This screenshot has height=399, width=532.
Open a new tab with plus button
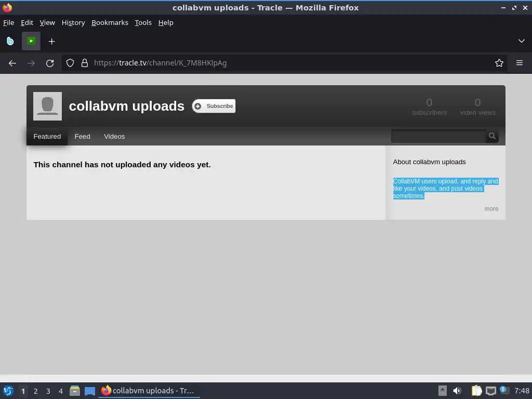tap(51, 42)
